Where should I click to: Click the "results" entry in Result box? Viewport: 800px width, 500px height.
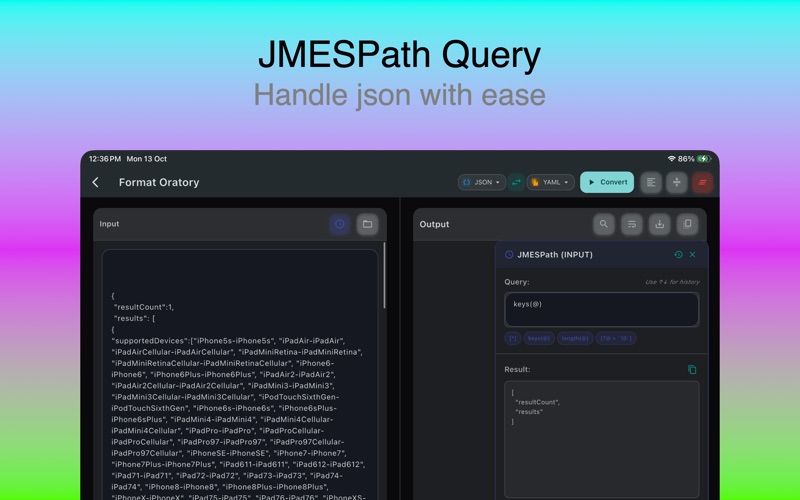[529, 412]
